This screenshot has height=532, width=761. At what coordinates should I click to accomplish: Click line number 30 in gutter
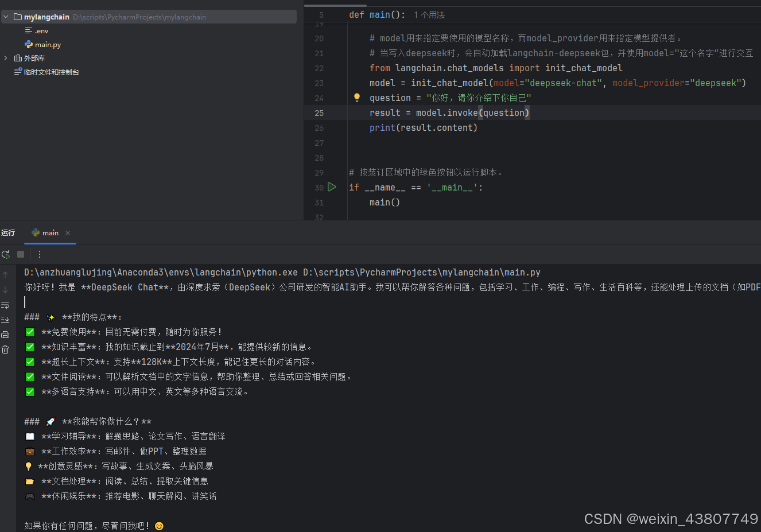point(319,188)
